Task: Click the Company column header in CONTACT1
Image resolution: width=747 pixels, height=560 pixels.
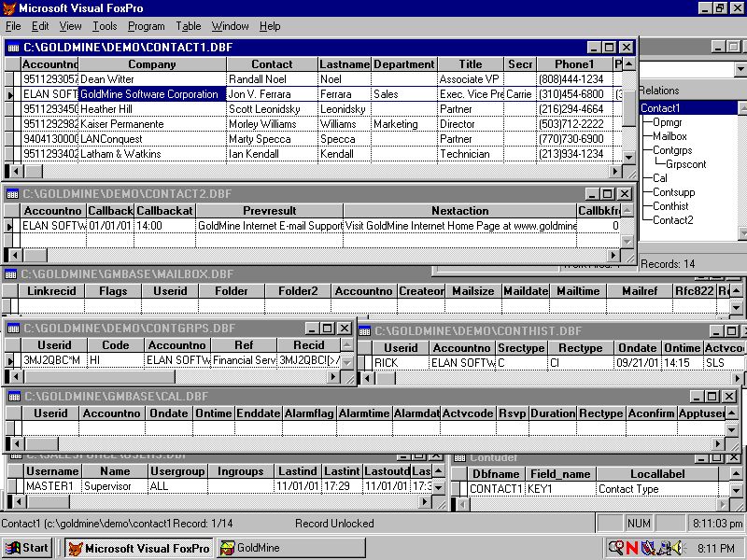Action: point(152,64)
